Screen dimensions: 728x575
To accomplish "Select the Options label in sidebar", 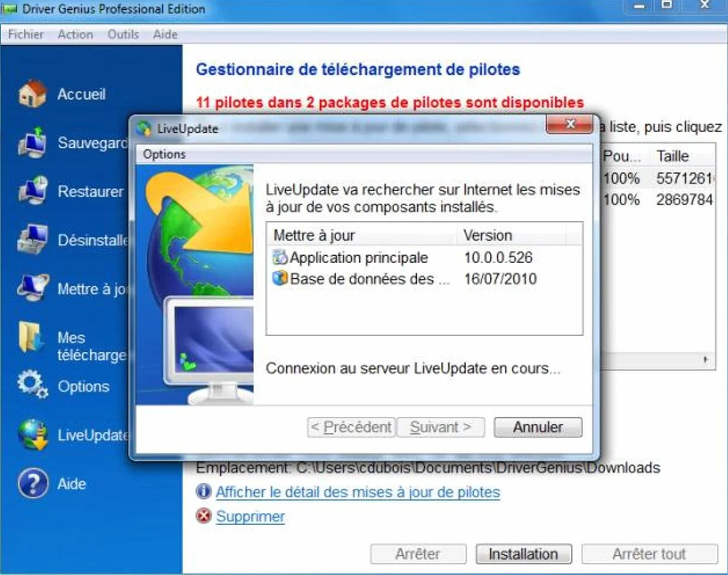I will (x=83, y=386).
